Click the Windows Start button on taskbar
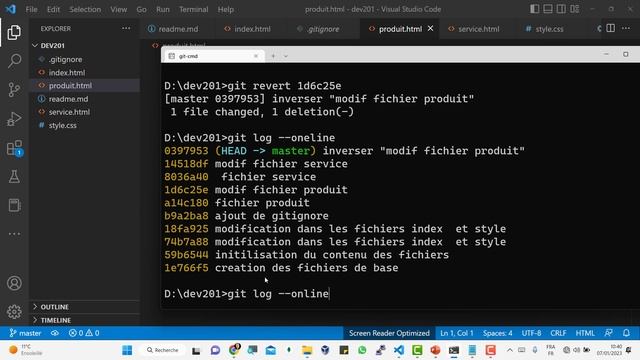The image size is (640, 360). pos(127,350)
